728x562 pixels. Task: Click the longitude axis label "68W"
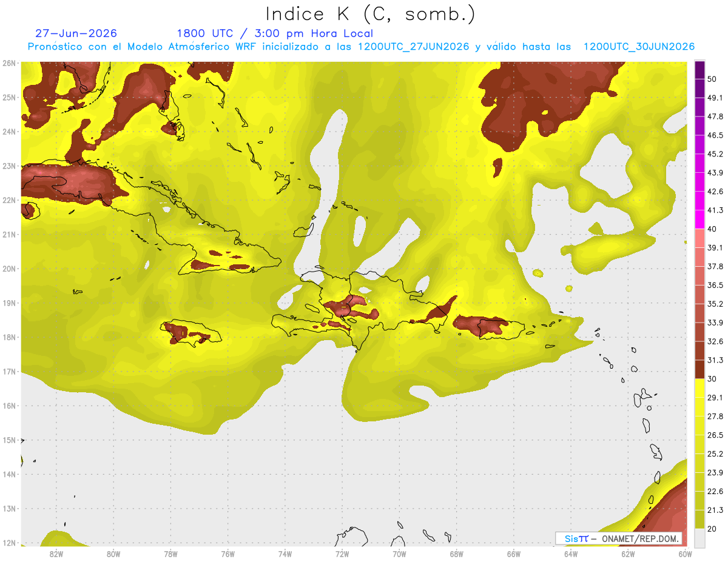pos(457,554)
